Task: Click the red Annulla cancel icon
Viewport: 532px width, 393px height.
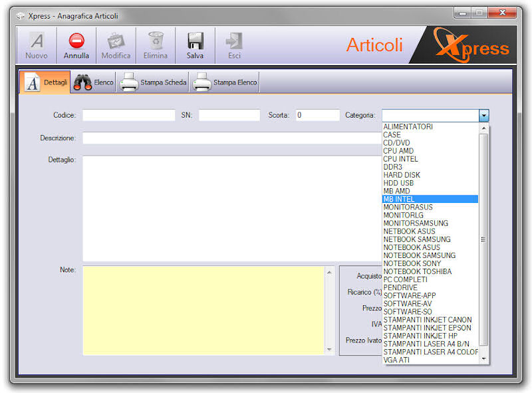Action: click(76, 41)
